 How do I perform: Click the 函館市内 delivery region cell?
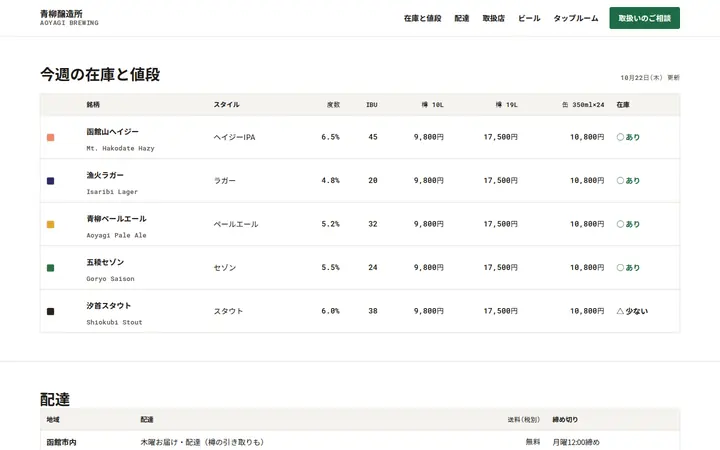62,442
